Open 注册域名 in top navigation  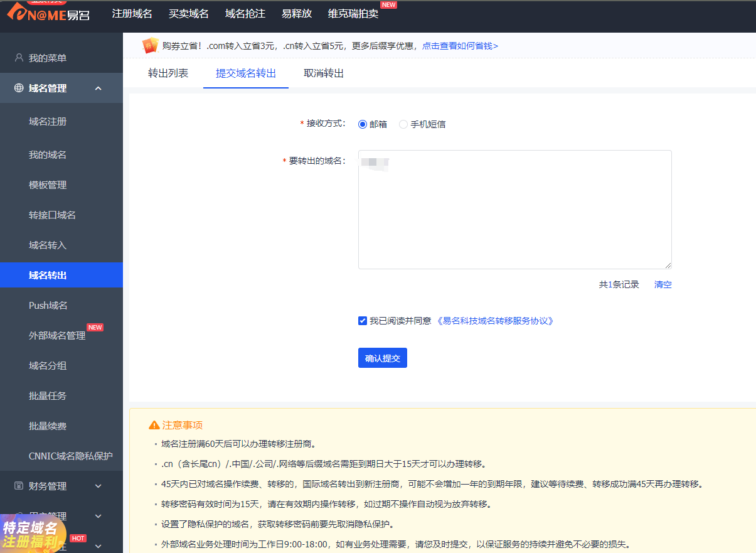click(132, 14)
